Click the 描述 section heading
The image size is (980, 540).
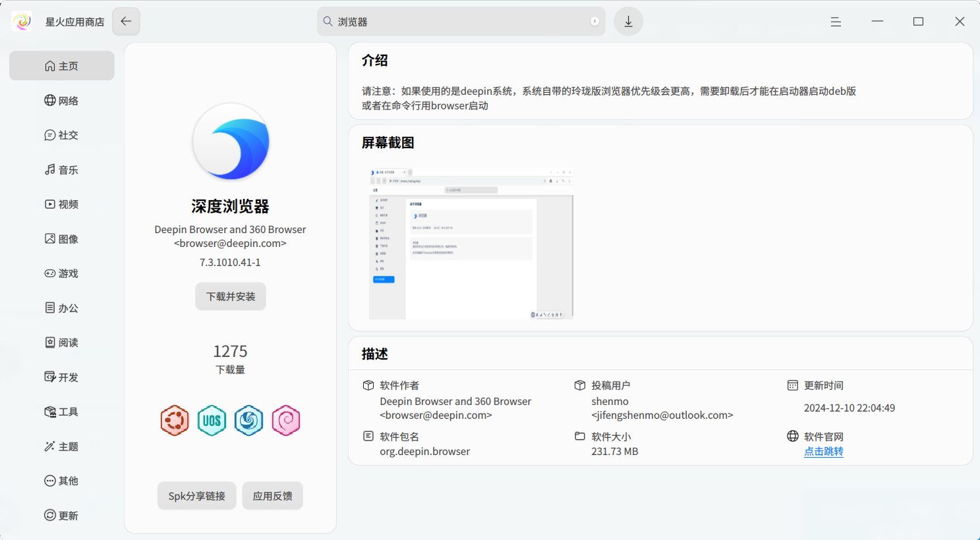click(375, 354)
